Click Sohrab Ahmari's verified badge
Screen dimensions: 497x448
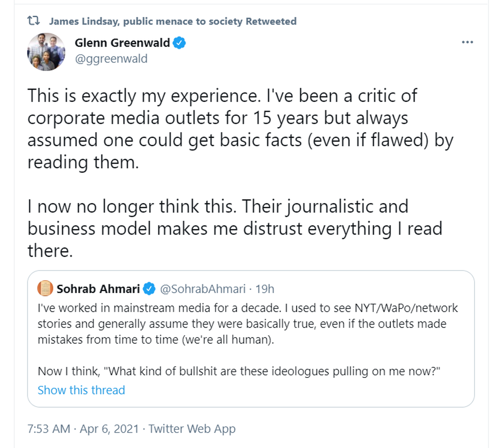click(149, 289)
